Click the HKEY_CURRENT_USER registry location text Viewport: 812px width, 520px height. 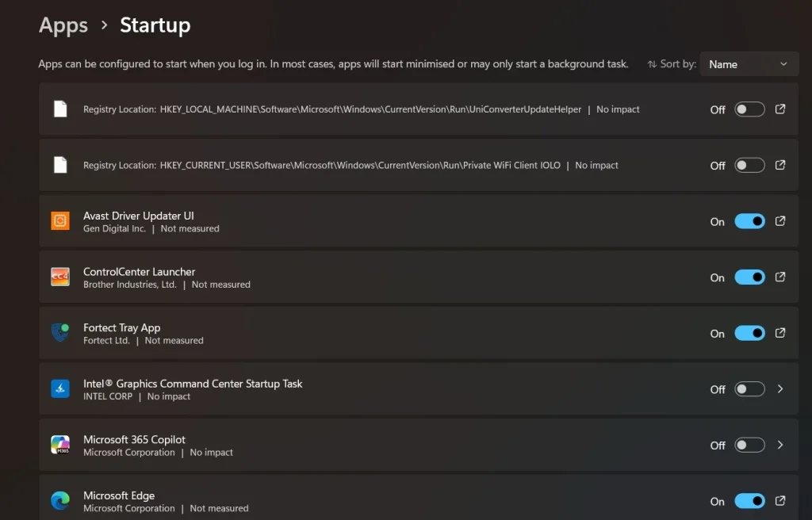tap(360, 165)
